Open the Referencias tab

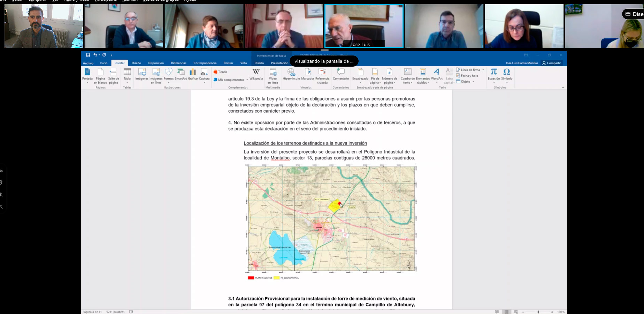pyautogui.click(x=178, y=63)
